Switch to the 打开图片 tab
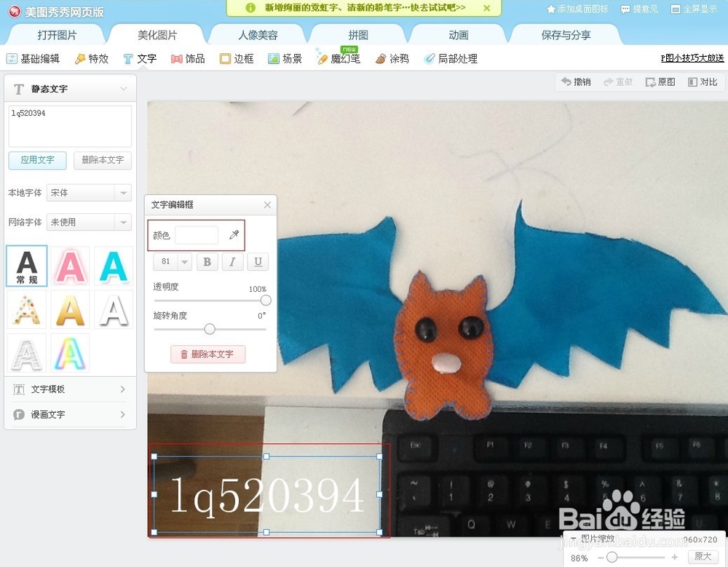The image size is (728, 567). pyautogui.click(x=57, y=35)
